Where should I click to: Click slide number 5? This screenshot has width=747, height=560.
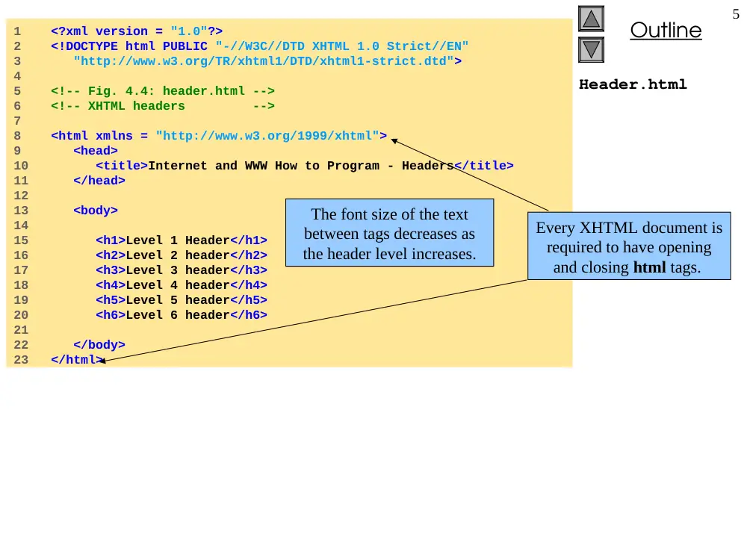(x=736, y=14)
